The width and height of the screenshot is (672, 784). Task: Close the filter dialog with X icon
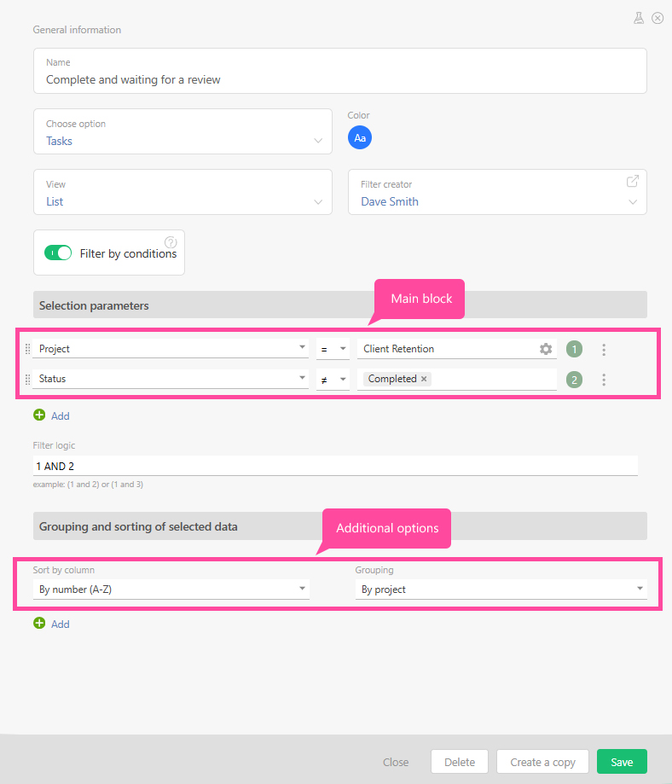(x=658, y=18)
